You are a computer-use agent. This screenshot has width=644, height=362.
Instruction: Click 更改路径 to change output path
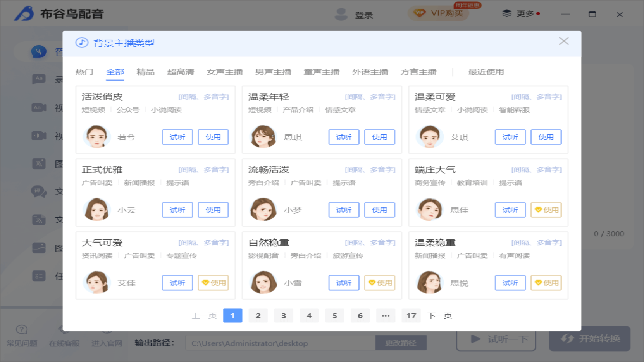pos(401,342)
